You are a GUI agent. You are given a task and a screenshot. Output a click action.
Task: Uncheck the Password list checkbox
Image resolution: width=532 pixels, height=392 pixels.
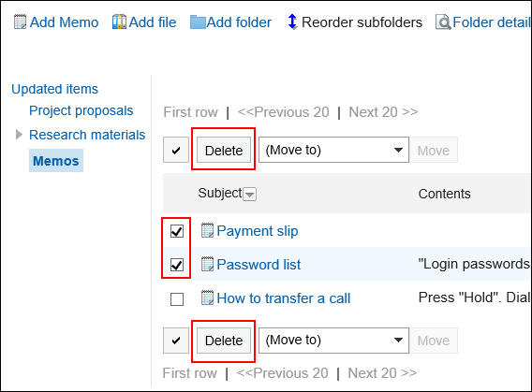177,265
